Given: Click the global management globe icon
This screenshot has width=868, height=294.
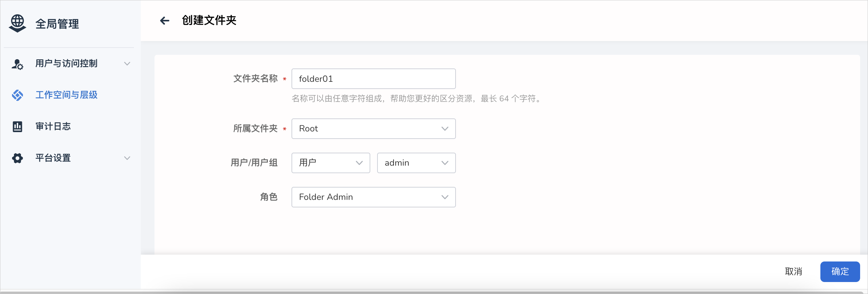Looking at the screenshot, I should (17, 23).
